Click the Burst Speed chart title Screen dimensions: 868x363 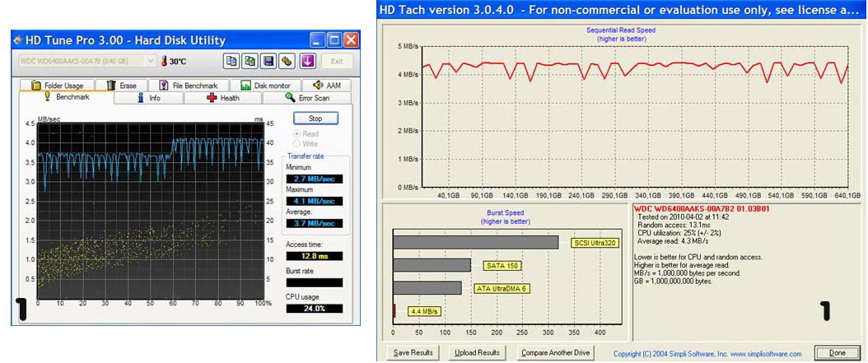505,212
